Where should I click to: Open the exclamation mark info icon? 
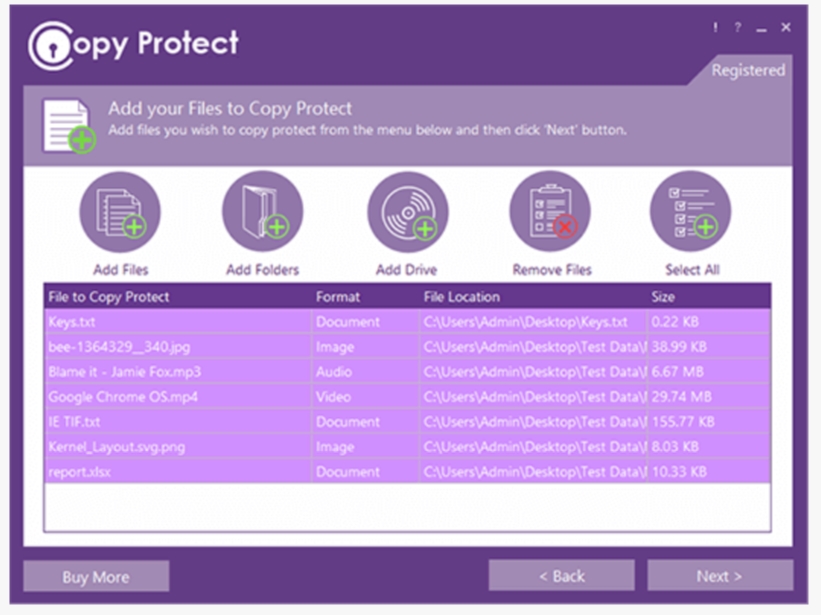(715, 27)
